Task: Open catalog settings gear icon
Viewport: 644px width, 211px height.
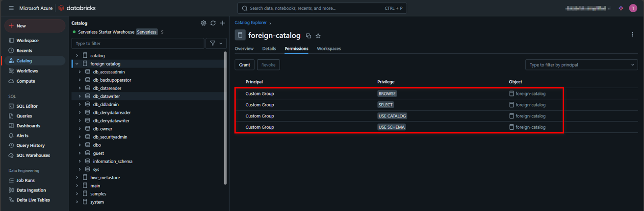Action: [x=204, y=23]
